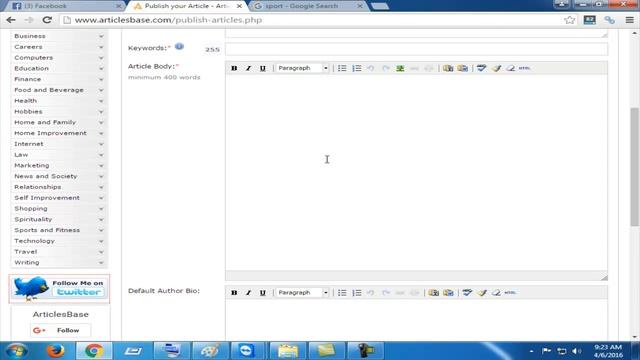Toggle Underline in Article Body toolbar

[262, 68]
